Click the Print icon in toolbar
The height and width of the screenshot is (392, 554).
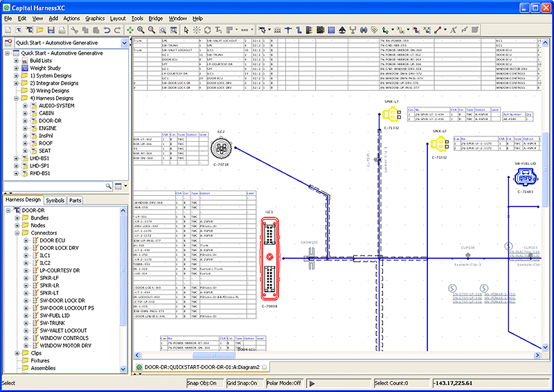pos(61,30)
